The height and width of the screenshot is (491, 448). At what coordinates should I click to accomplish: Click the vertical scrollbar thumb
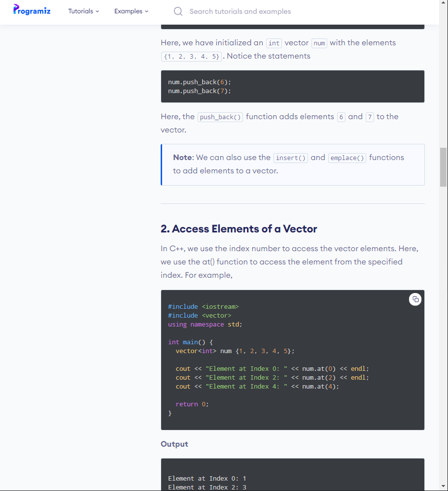(x=443, y=167)
